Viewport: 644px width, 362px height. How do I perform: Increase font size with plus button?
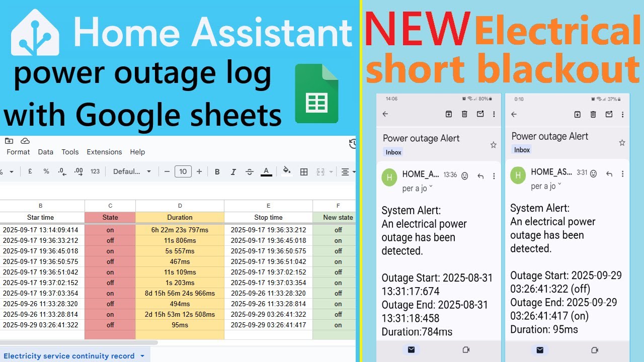pyautogui.click(x=199, y=171)
